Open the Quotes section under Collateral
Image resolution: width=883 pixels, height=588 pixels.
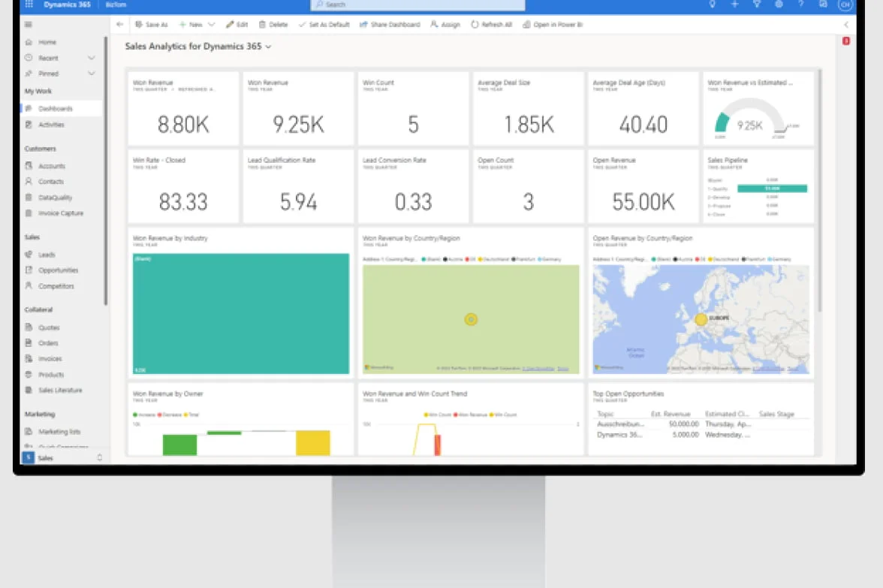49,327
